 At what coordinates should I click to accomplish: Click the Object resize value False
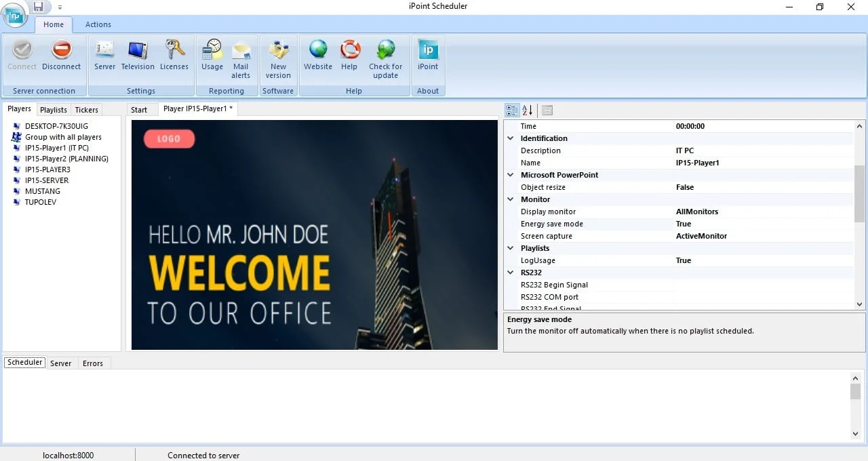click(685, 187)
